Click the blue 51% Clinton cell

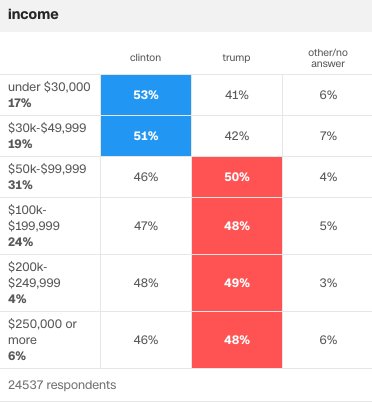coord(146,136)
